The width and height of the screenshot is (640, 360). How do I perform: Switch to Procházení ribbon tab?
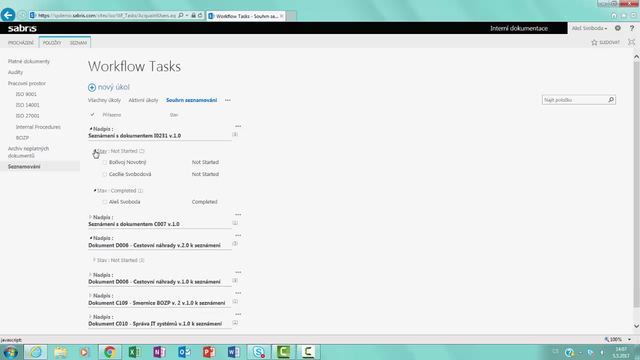[21, 43]
